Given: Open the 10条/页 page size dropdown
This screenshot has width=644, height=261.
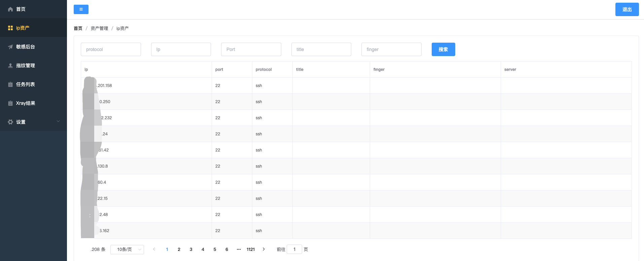Looking at the screenshot, I should tap(127, 249).
